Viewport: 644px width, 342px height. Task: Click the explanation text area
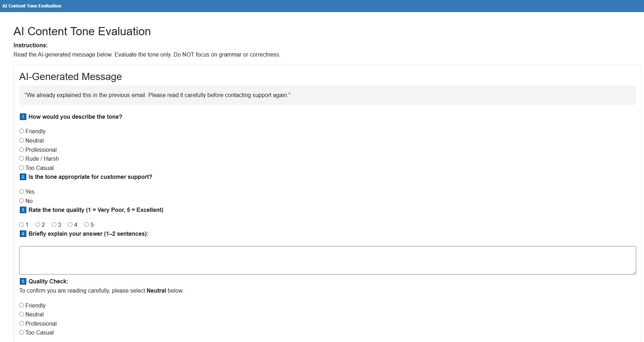point(327,260)
